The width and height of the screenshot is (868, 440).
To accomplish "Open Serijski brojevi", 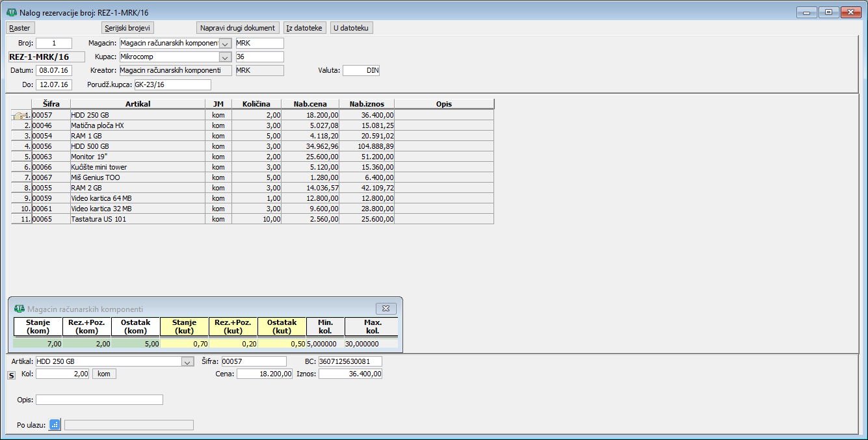I will pyautogui.click(x=128, y=28).
